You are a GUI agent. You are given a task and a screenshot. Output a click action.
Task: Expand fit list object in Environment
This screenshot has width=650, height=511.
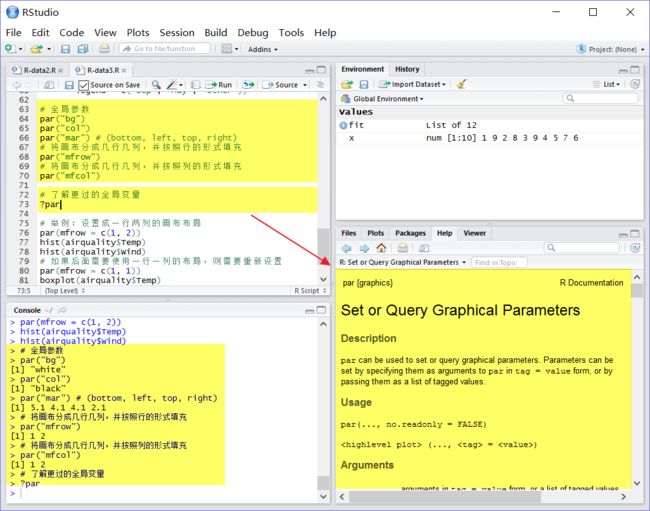[343, 125]
